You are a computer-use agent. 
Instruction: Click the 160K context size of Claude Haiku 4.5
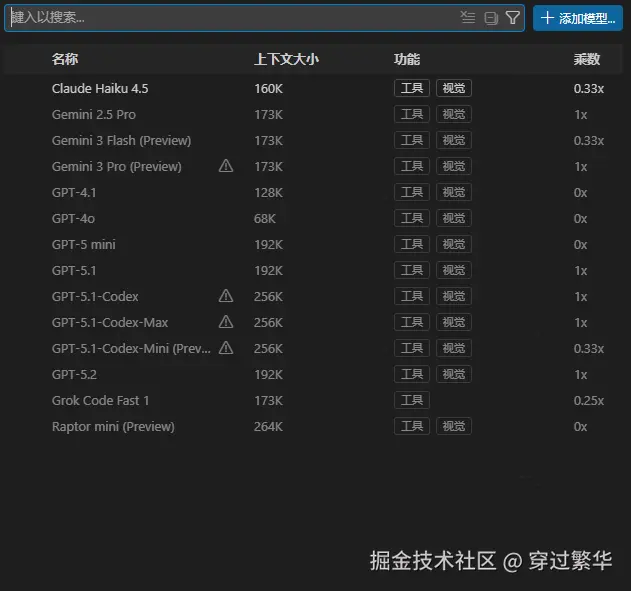pos(268,89)
